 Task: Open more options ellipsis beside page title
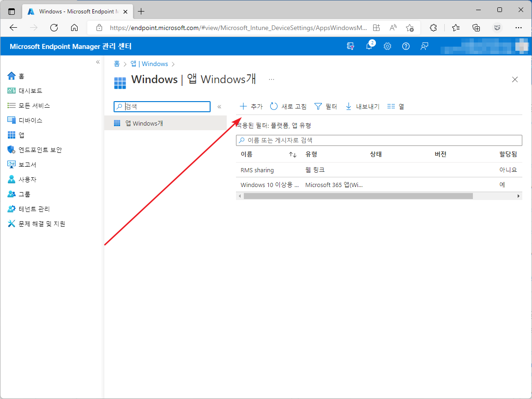pyautogui.click(x=272, y=79)
